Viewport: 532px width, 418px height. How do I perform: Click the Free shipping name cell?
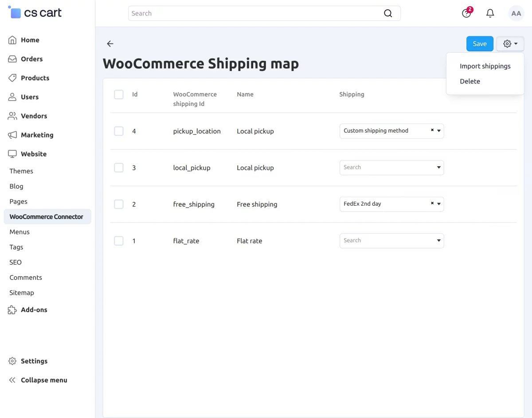click(257, 204)
